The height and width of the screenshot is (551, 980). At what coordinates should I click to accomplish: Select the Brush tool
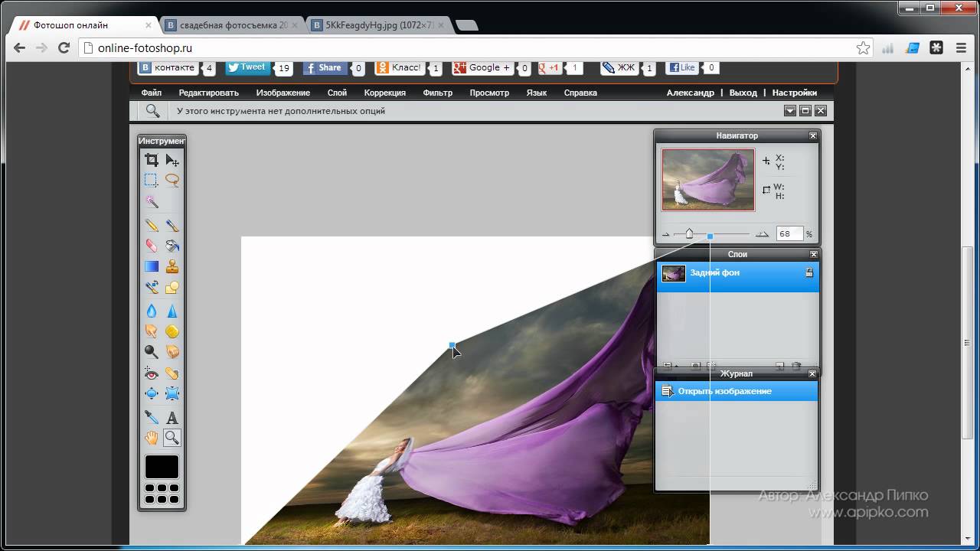(x=172, y=225)
